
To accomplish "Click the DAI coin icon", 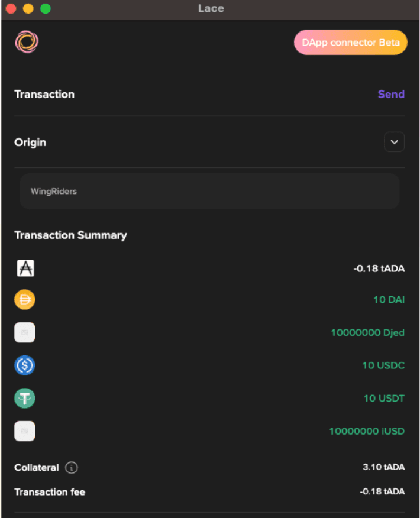I will point(25,299).
